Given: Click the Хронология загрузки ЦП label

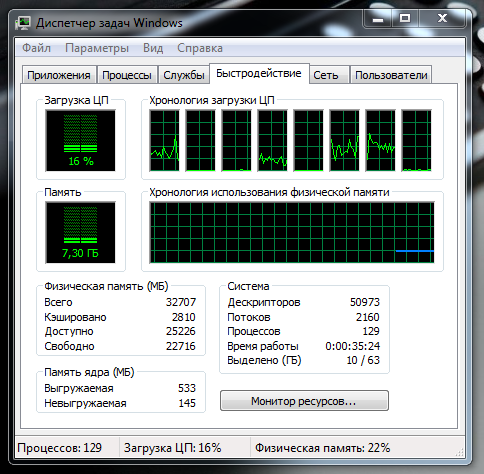Looking at the screenshot, I should [212, 100].
